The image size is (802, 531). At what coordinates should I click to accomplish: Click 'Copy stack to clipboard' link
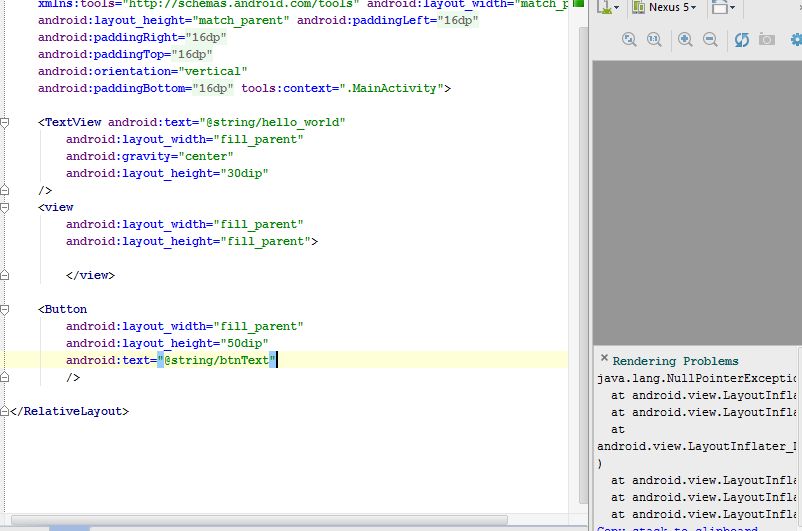tap(677, 528)
